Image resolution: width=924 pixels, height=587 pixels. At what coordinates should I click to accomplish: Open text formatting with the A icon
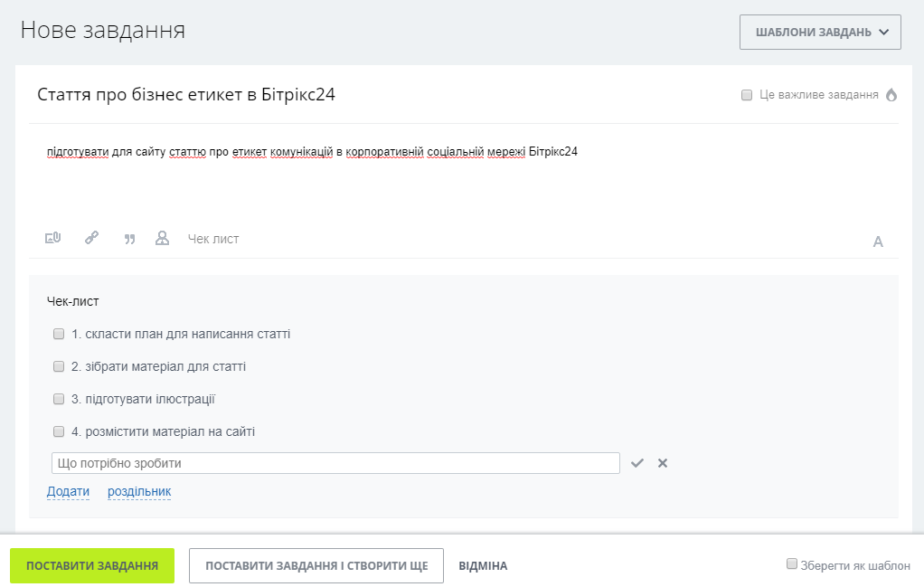pos(878,241)
